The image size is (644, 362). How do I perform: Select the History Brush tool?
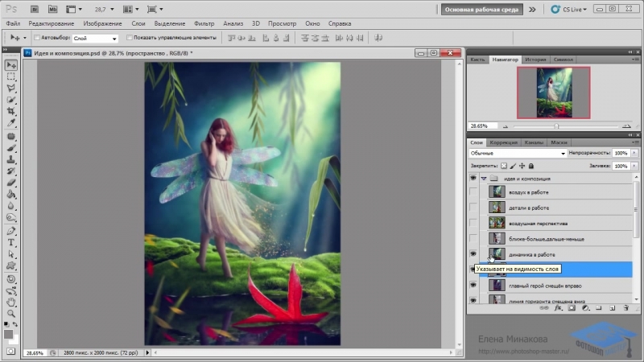(11, 171)
